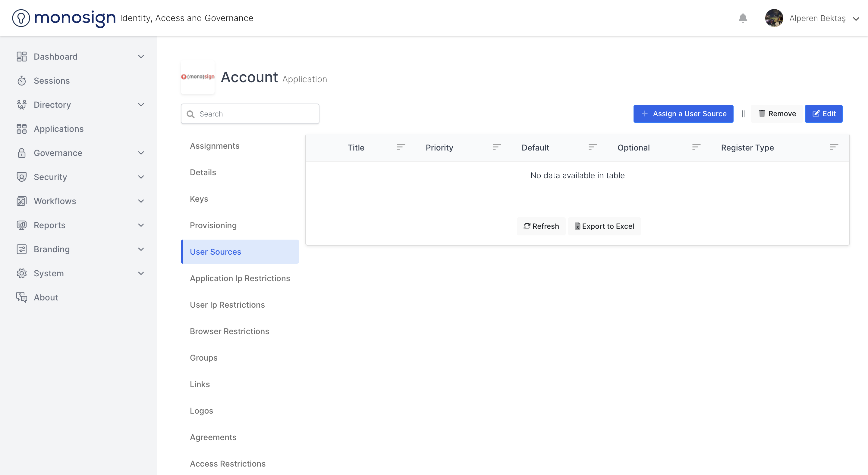Click the About chat icon in sidebar

22,297
